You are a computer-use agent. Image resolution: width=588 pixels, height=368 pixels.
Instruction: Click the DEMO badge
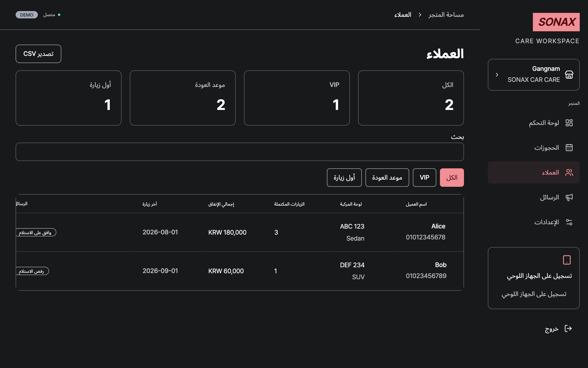pos(27,15)
